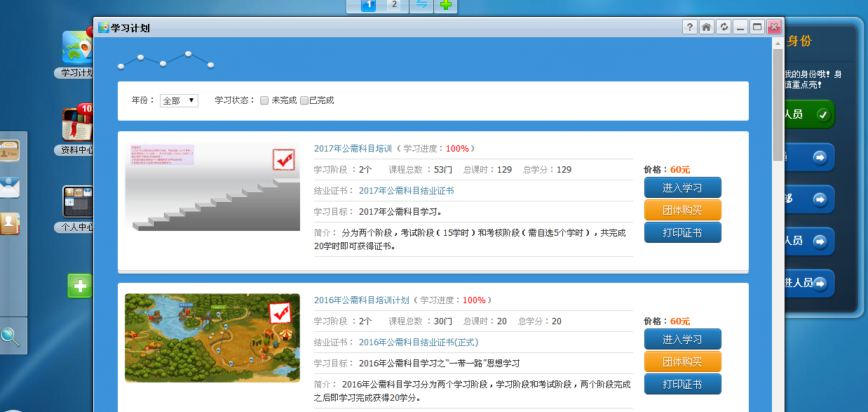Image resolution: width=868 pixels, height=412 pixels.
Task: Open the mail envelope icon in sidebar
Action: pyautogui.click(x=10, y=187)
